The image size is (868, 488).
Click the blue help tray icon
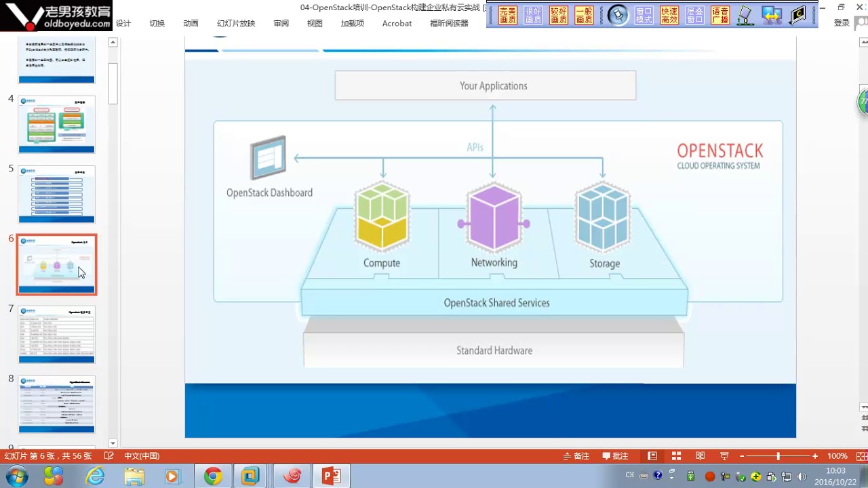tap(658, 476)
